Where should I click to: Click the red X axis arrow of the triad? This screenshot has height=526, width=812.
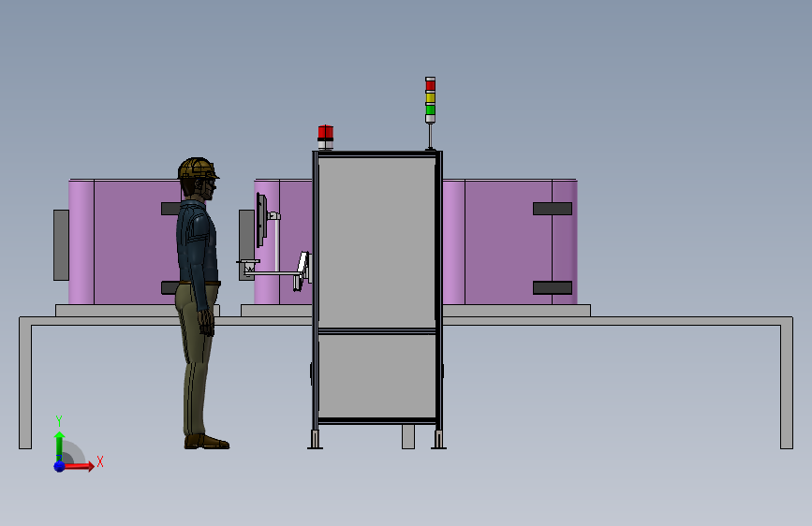[80, 466]
